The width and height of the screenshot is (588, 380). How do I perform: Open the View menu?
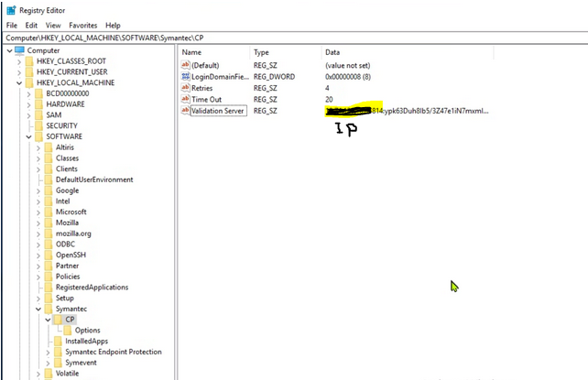click(x=53, y=25)
